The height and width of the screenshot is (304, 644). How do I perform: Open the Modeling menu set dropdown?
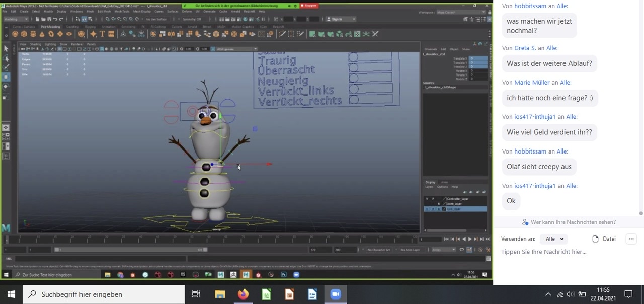(x=16, y=19)
